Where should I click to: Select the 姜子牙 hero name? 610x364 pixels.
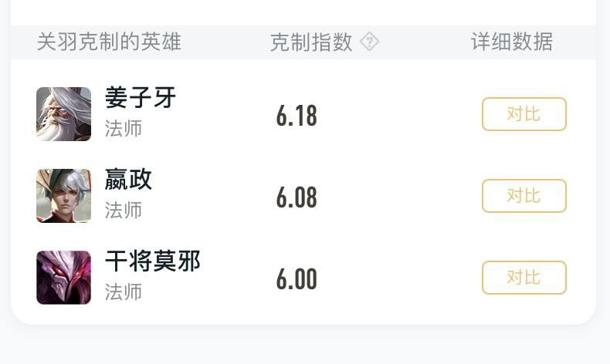[x=141, y=97]
